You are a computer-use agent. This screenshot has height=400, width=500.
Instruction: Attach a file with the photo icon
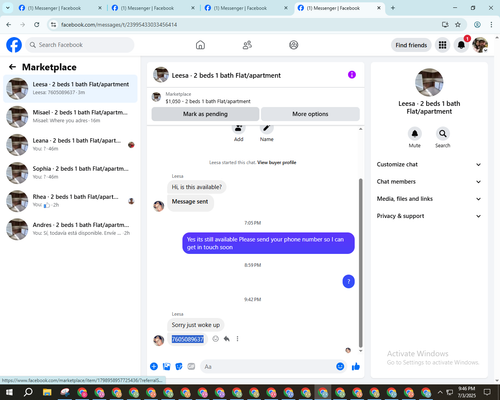coord(166,366)
